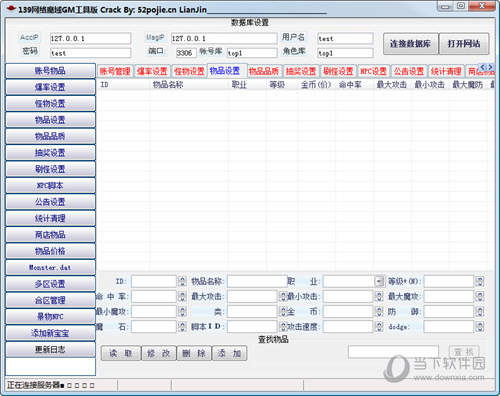This screenshot has height=396, width=500.
Task: Open 物品价格 from the left sidebar
Action: [50, 251]
